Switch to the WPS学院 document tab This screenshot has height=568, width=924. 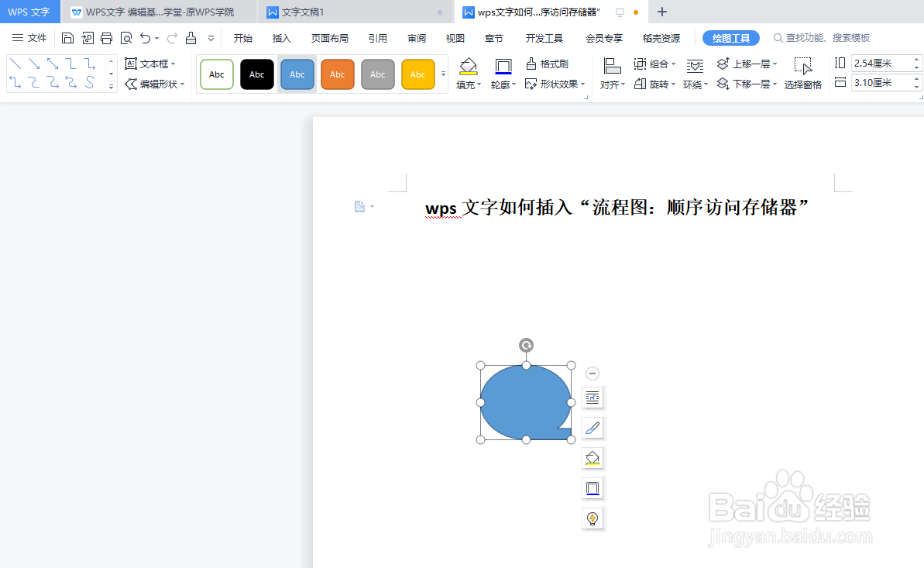(159, 12)
